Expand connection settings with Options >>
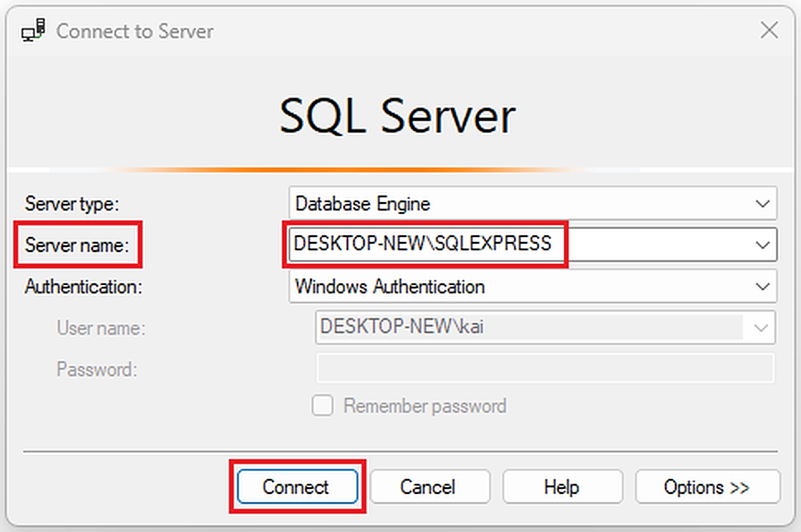The height and width of the screenshot is (532, 801). click(706, 486)
